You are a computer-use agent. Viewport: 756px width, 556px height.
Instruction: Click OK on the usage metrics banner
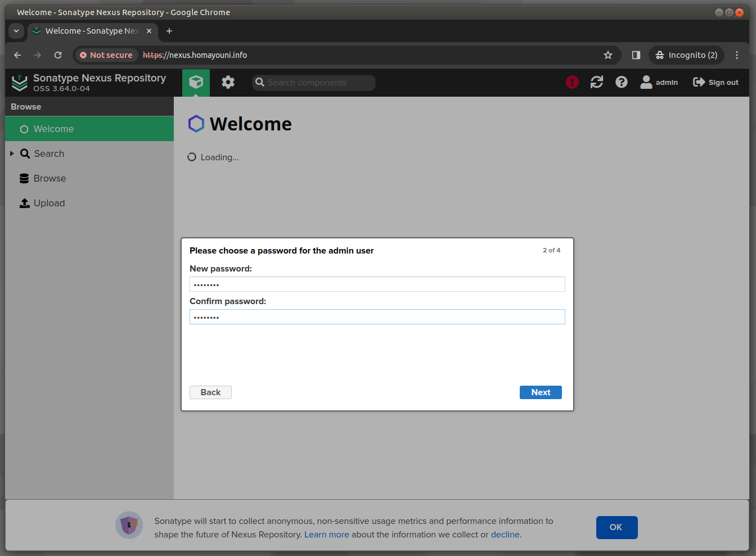pyautogui.click(x=616, y=527)
